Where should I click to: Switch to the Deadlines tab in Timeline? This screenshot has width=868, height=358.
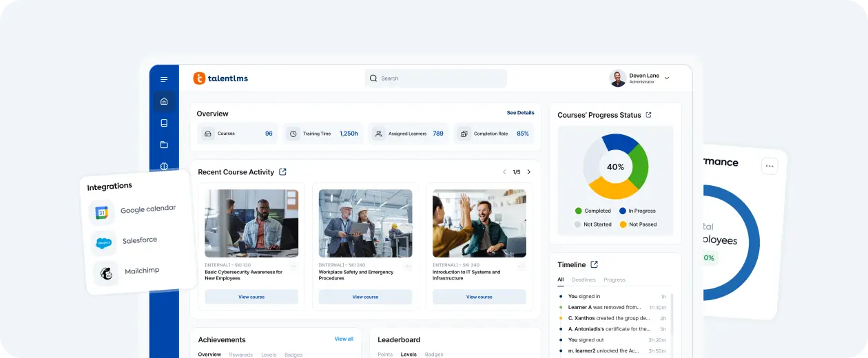point(583,280)
